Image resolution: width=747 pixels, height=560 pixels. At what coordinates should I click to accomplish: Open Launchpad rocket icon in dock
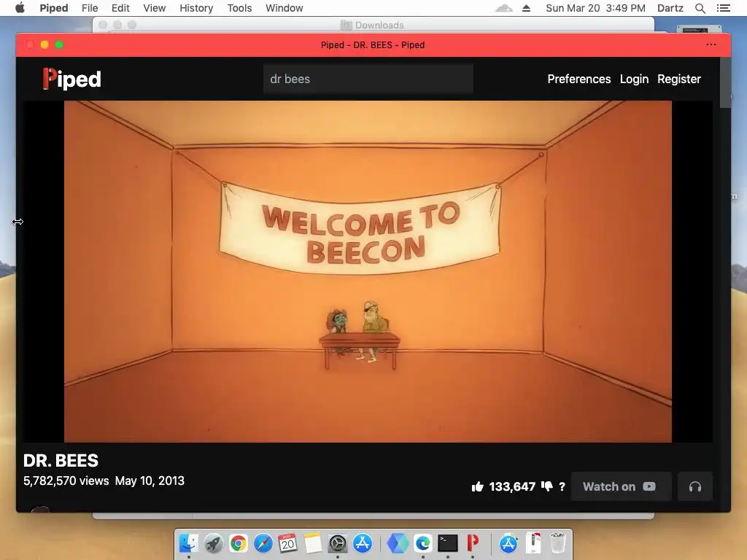pyautogui.click(x=214, y=542)
